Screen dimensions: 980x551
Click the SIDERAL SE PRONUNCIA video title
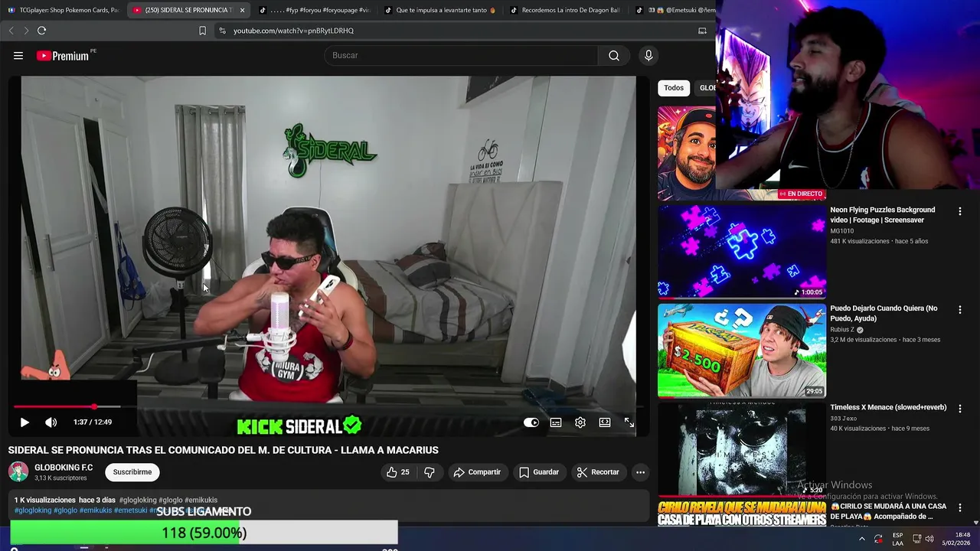(x=223, y=450)
